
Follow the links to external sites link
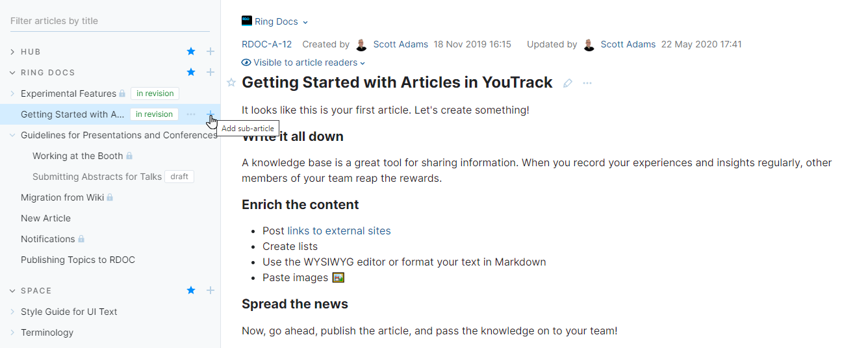tap(339, 231)
